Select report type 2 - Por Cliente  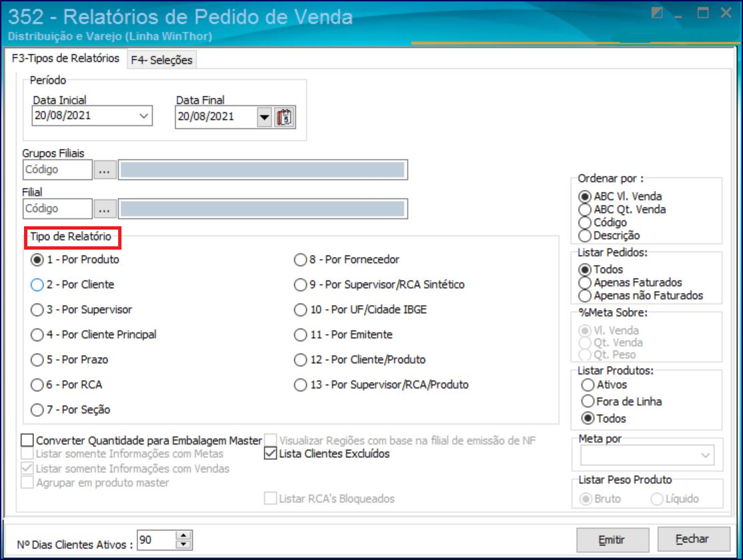click(x=73, y=285)
